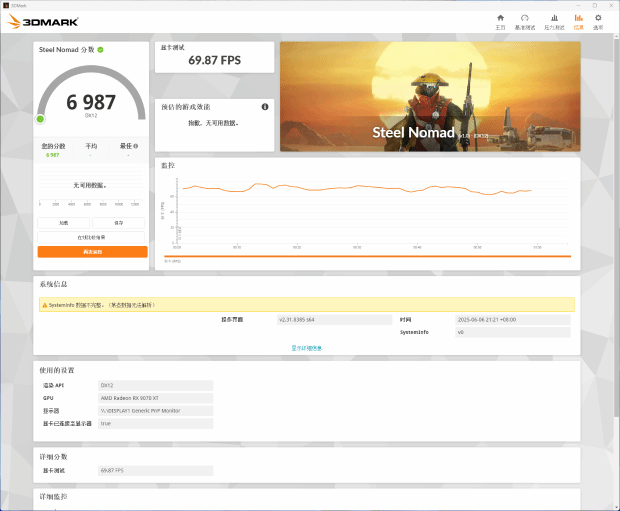The image size is (620, 511).
Task: Click the info icon next to Best (最佳)
Action: 136,146
